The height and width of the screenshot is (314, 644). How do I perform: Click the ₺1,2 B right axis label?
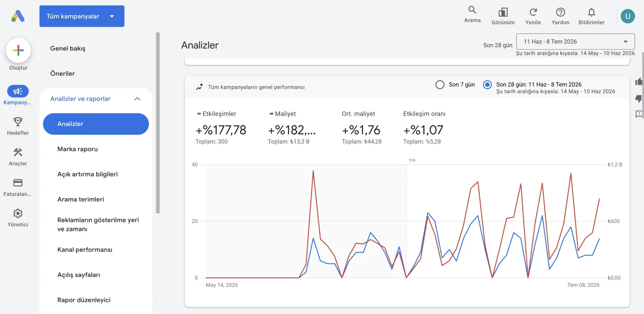(x=615, y=165)
